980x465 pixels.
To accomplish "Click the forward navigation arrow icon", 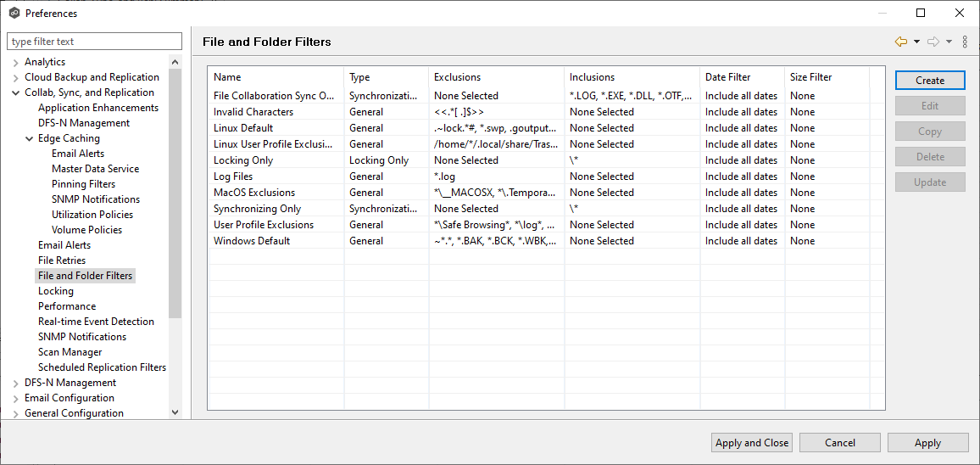I will (933, 42).
